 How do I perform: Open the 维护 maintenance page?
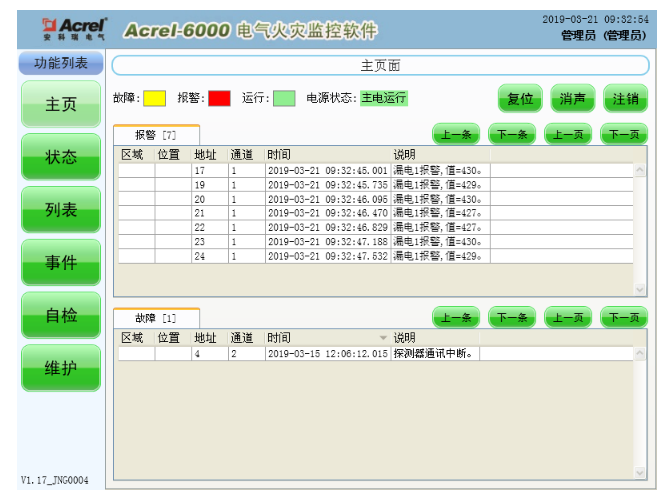[61, 369]
